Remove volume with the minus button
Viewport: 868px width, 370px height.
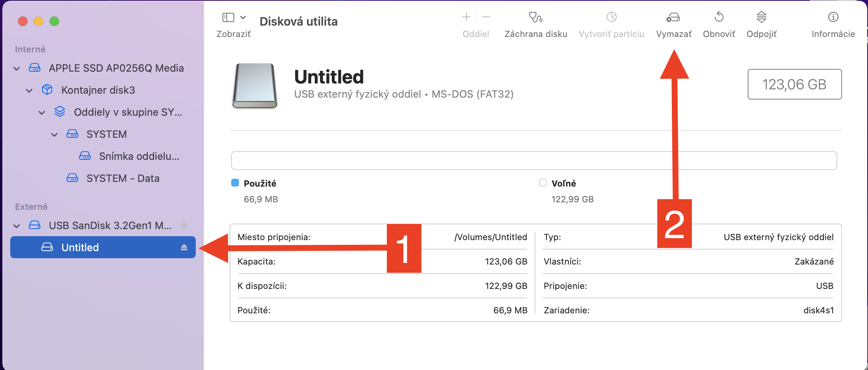click(x=486, y=17)
